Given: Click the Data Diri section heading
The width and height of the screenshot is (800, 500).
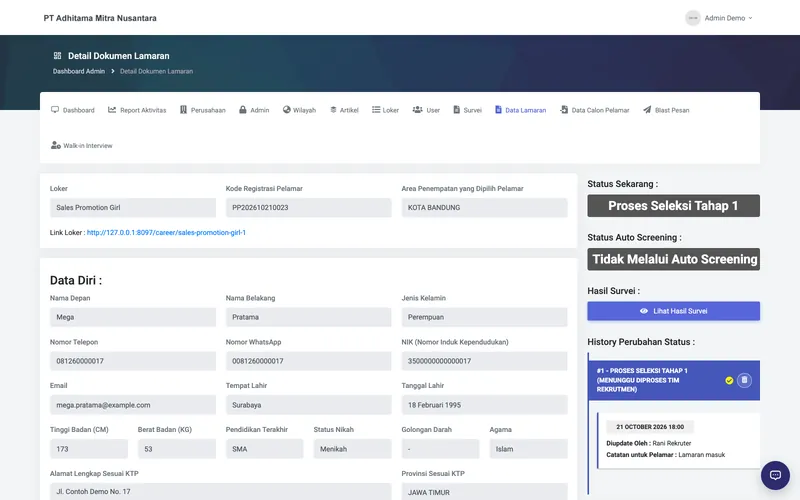Looking at the screenshot, I should point(76,280).
